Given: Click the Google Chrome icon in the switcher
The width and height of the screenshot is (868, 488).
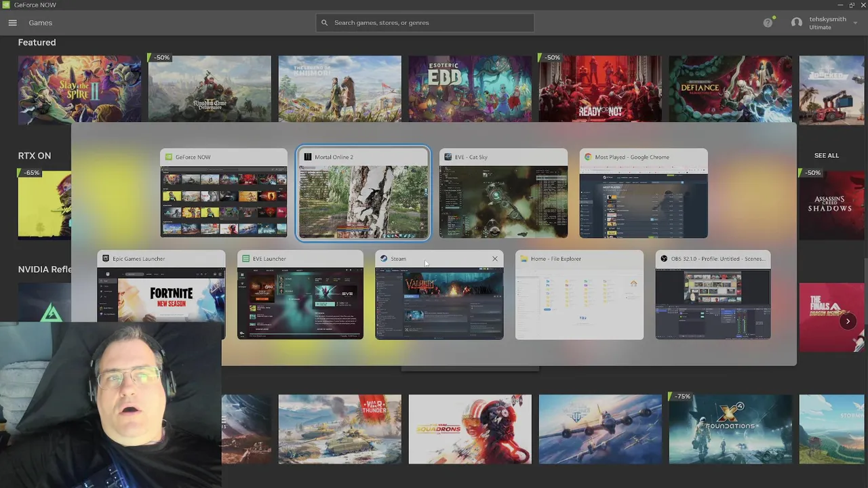Looking at the screenshot, I should pyautogui.click(x=588, y=157).
